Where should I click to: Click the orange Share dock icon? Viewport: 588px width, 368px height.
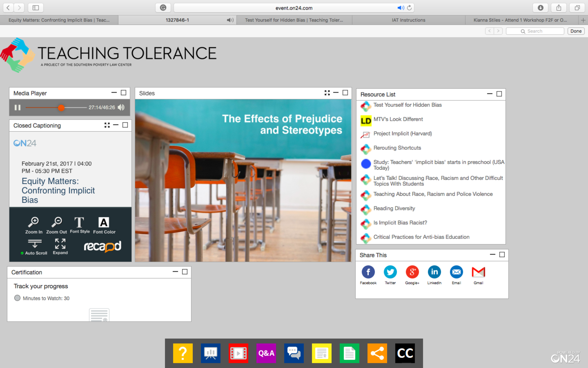point(377,353)
